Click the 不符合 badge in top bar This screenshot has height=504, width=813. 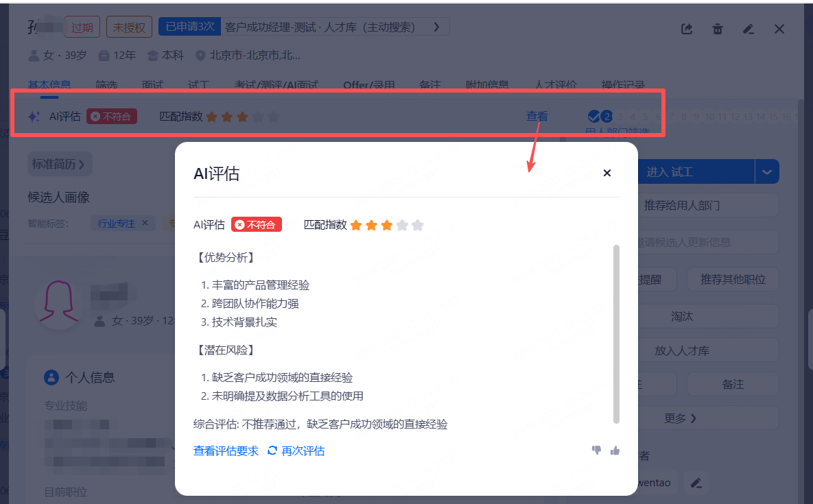click(111, 117)
